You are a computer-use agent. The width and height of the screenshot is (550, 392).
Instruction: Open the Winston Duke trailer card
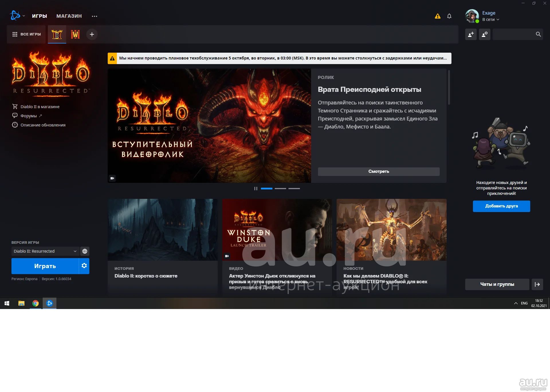click(277, 247)
